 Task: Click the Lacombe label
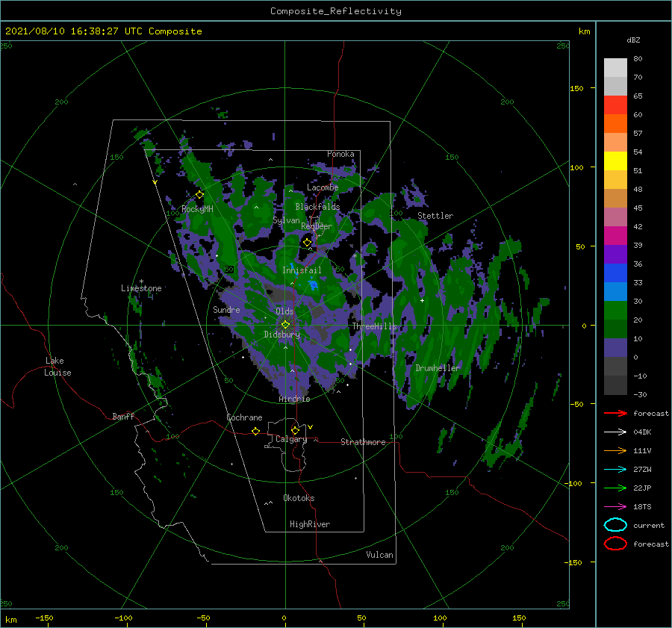(x=323, y=187)
